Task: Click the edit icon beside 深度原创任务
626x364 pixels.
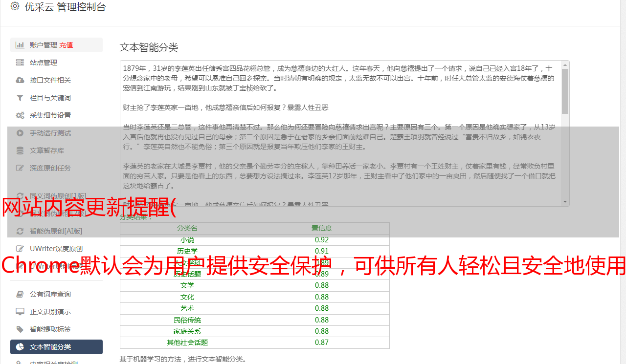Action: pyautogui.click(x=20, y=168)
